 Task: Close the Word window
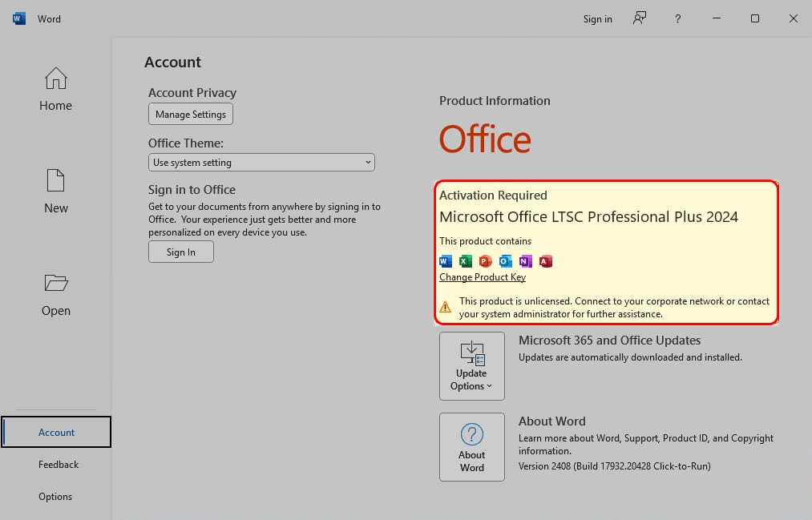pyautogui.click(x=794, y=18)
